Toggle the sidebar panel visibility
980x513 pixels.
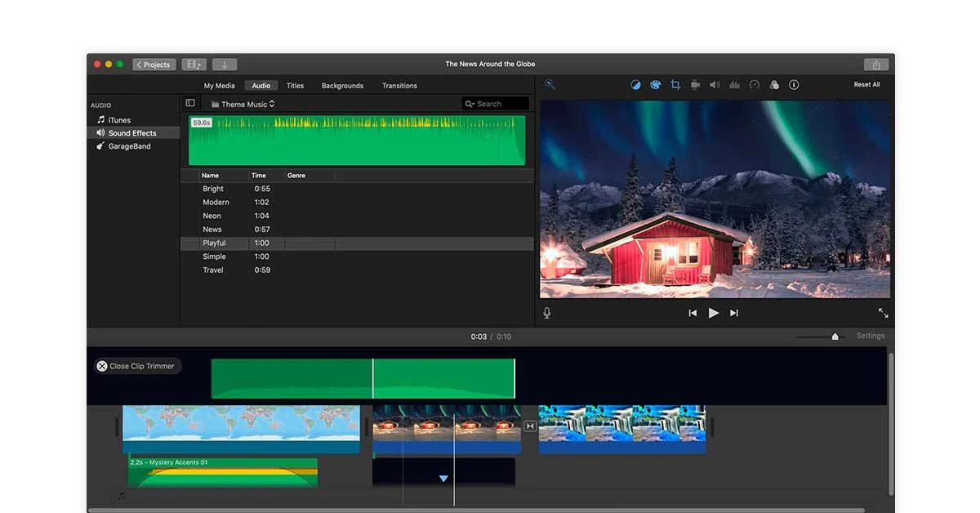[x=190, y=104]
